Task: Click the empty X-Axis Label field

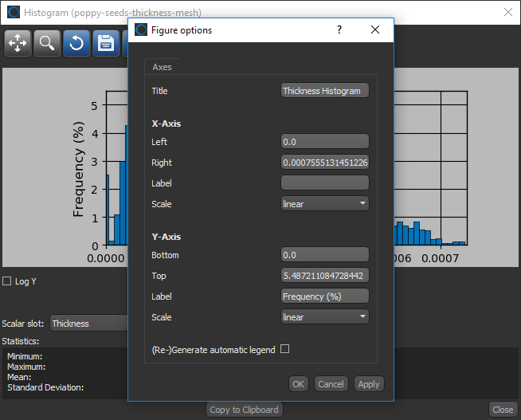Action: tap(325, 183)
